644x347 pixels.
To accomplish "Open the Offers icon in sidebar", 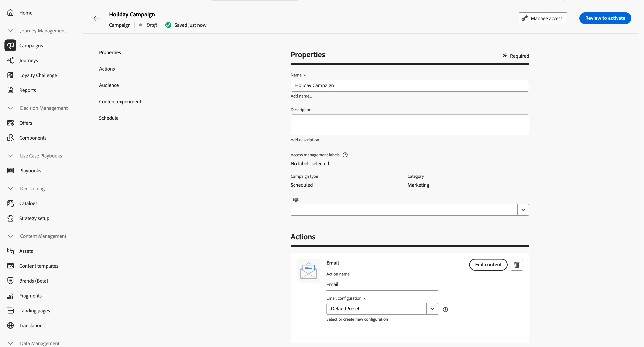I will 10,123.
